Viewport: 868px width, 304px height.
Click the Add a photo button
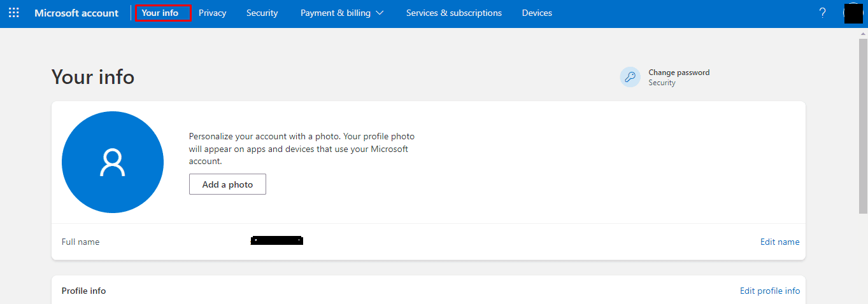click(227, 184)
